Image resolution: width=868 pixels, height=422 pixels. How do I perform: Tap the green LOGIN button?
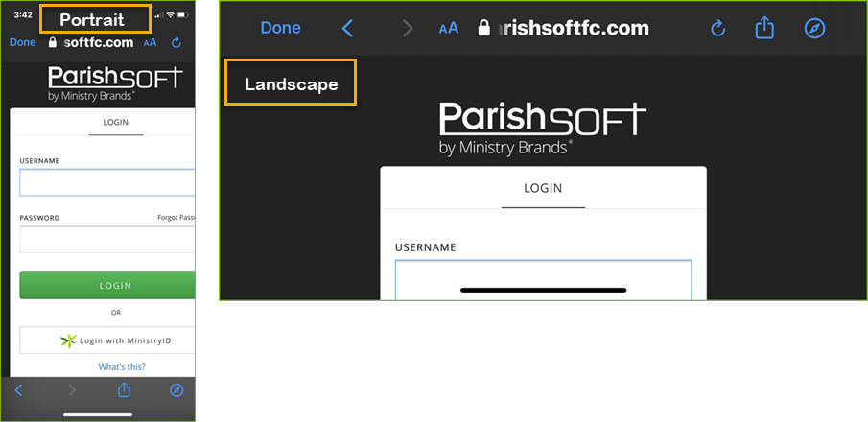[x=107, y=285]
